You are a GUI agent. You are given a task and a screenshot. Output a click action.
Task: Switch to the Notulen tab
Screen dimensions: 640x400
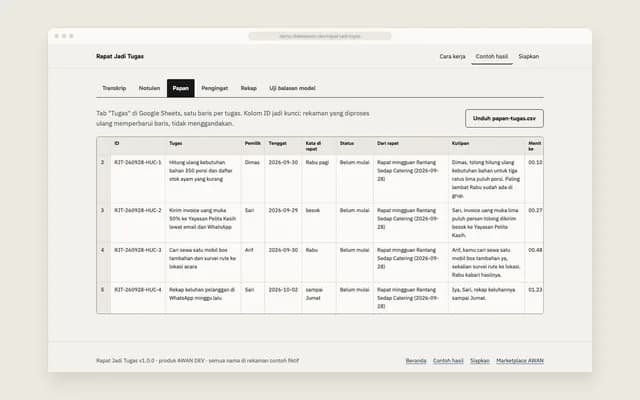[149, 88]
